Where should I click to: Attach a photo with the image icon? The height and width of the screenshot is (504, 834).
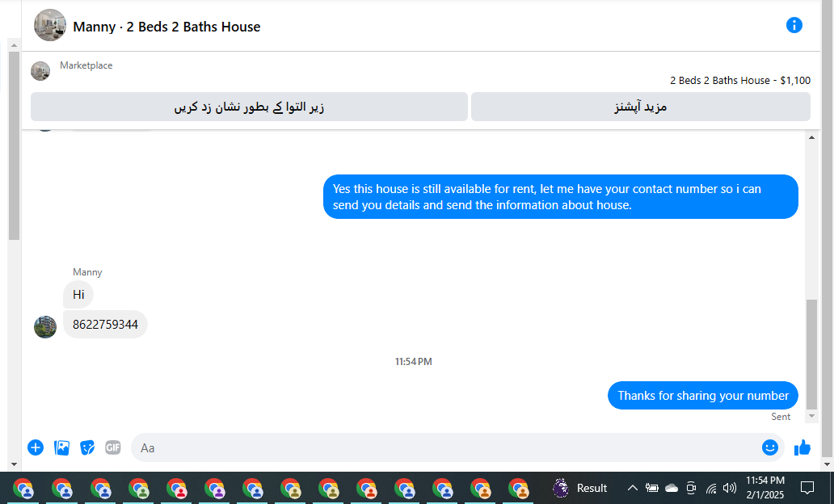click(x=61, y=447)
